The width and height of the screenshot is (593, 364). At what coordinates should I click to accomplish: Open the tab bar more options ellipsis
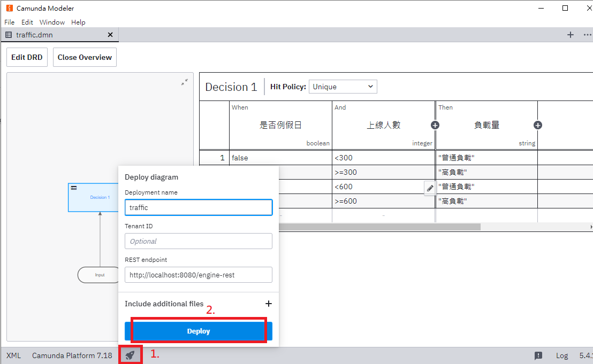click(587, 35)
